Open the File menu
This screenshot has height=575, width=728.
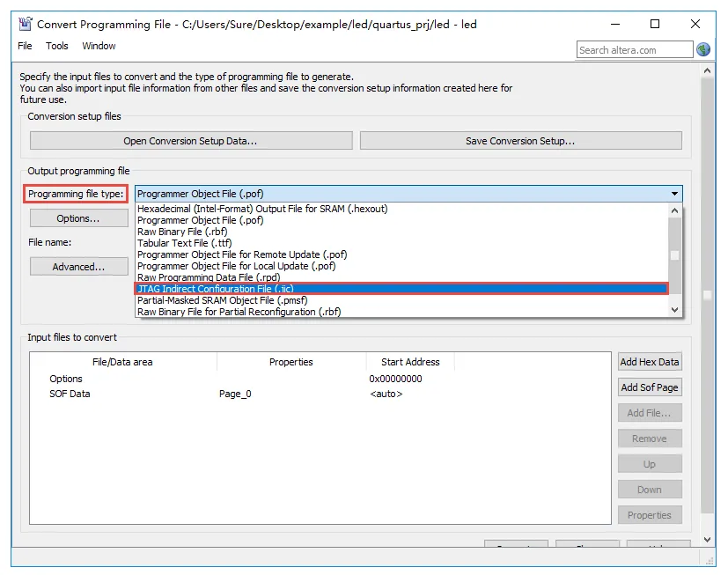25,46
